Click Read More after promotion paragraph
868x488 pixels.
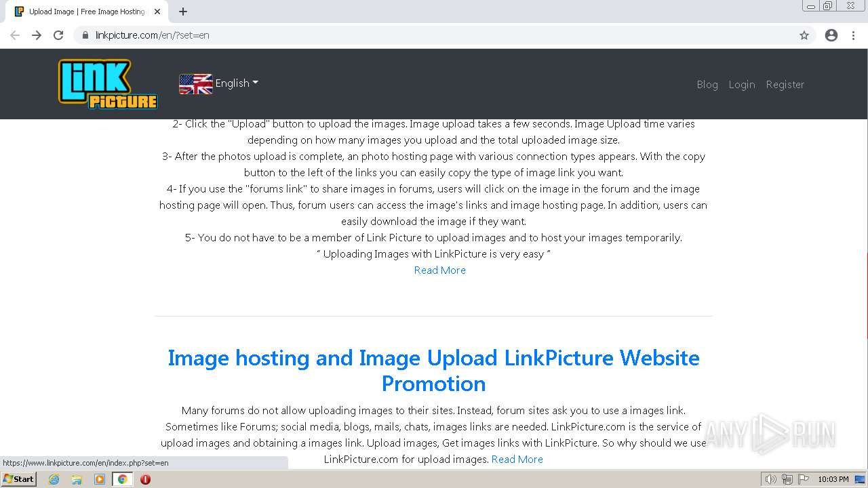click(517, 459)
